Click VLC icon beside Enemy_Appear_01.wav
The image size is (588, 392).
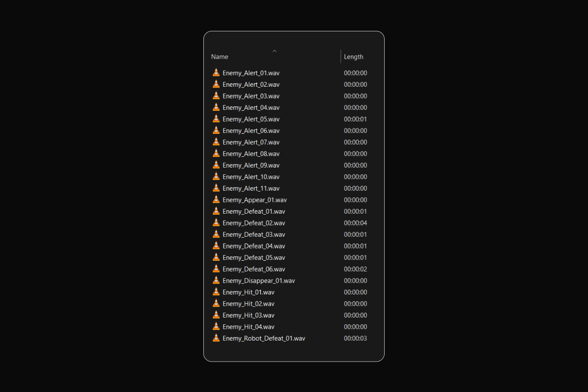[216, 199]
